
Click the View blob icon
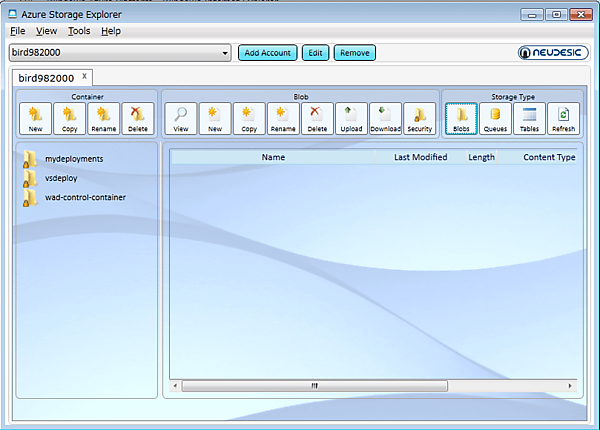(x=181, y=119)
